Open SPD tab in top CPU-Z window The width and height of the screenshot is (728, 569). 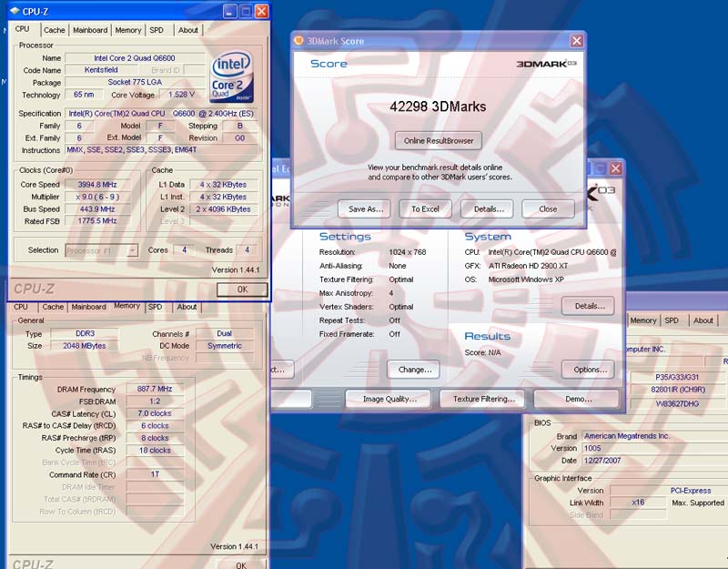click(157, 30)
